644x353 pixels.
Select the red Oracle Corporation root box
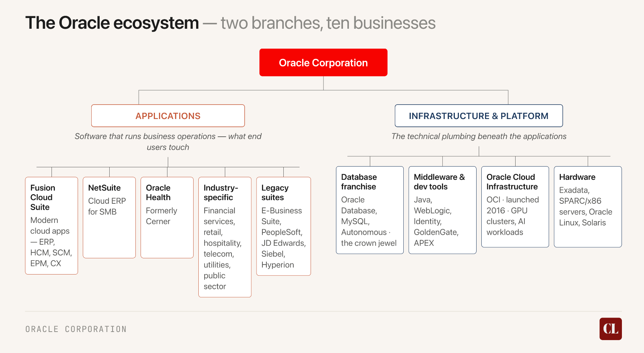(323, 63)
